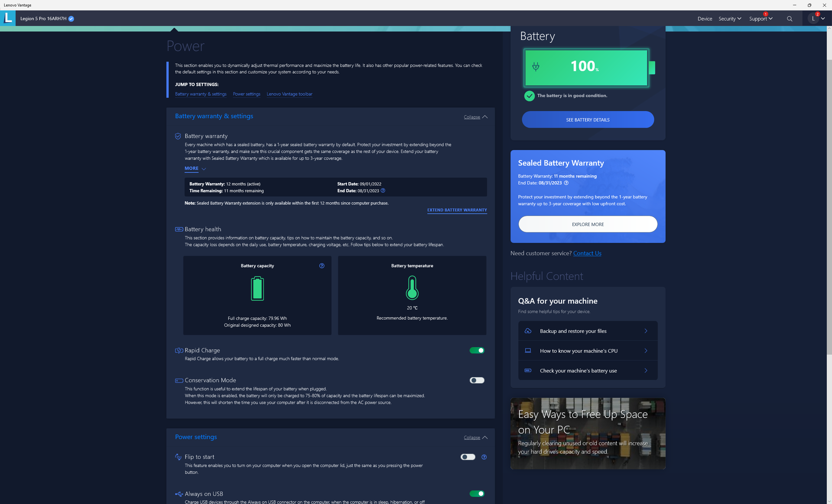Enable the Flip to start toggle
Viewport: 832px width, 504px height.
pyautogui.click(x=468, y=457)
